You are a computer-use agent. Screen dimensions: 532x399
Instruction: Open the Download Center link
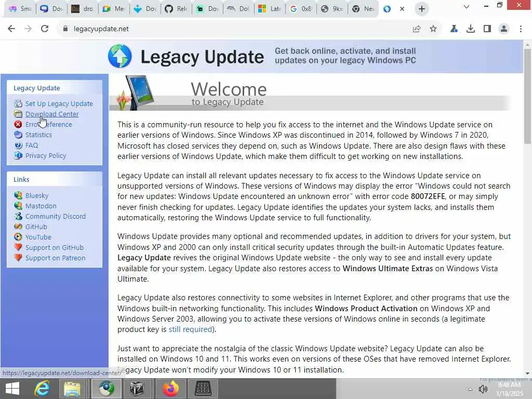[x=52, y=114]
